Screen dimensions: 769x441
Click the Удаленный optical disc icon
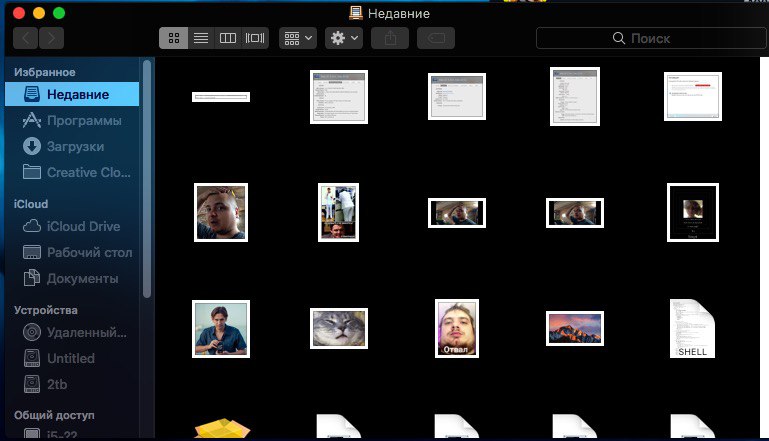pyautogui.click(x=32, y=332)
